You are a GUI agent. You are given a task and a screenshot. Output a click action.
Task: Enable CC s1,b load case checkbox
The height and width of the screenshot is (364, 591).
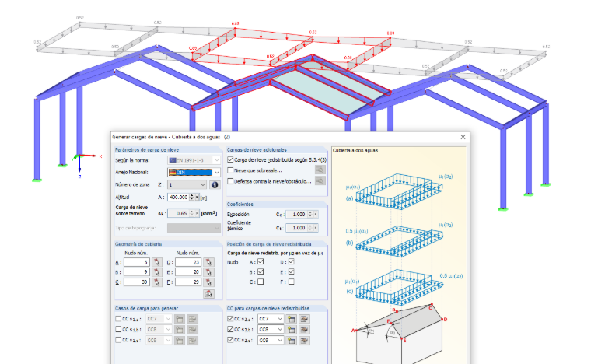click(118, 329)
